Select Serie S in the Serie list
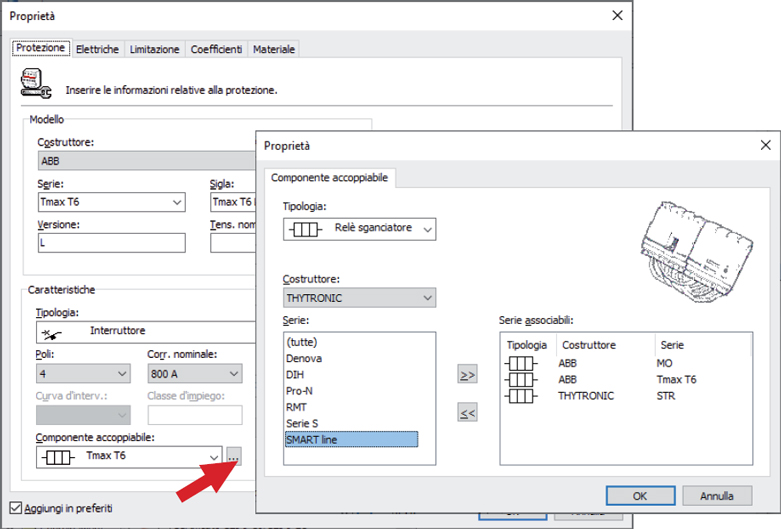This screenshot has height=529, width=781. click(x=302, y=423)
